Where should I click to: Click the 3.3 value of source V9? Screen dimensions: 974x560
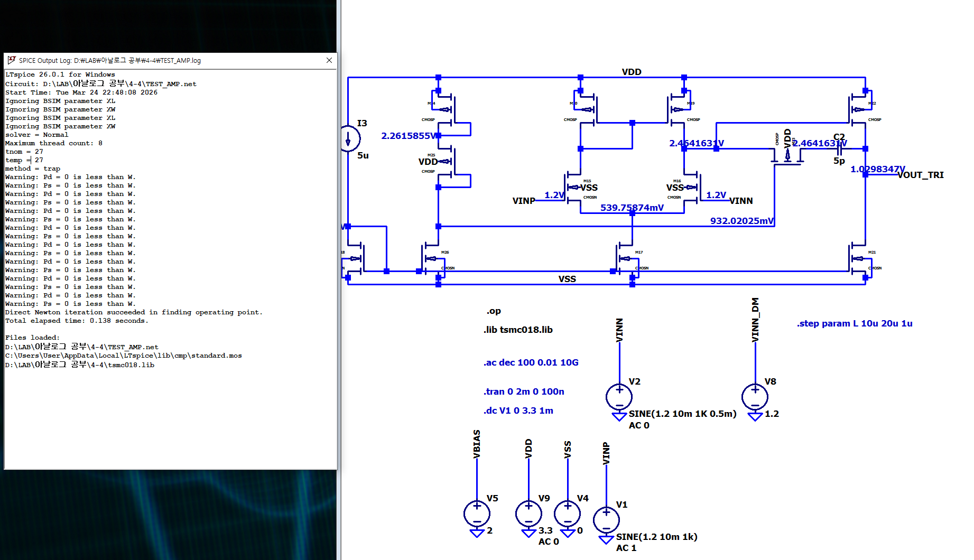tap(545, 530)
